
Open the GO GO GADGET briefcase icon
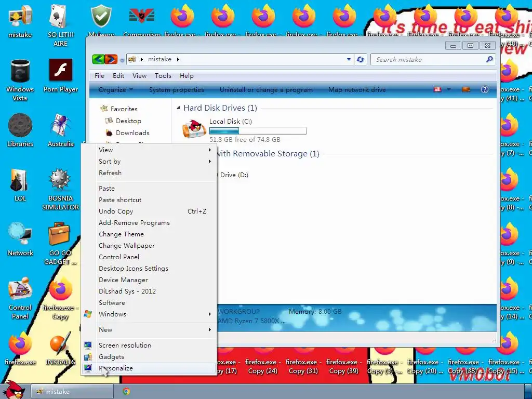pyautogui.click(x=60, y=243)
